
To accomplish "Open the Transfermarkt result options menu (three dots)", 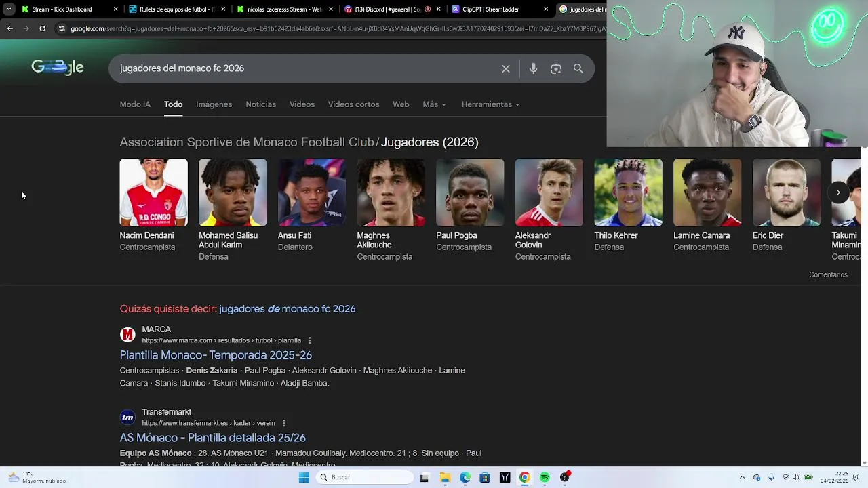I will 283,423.
